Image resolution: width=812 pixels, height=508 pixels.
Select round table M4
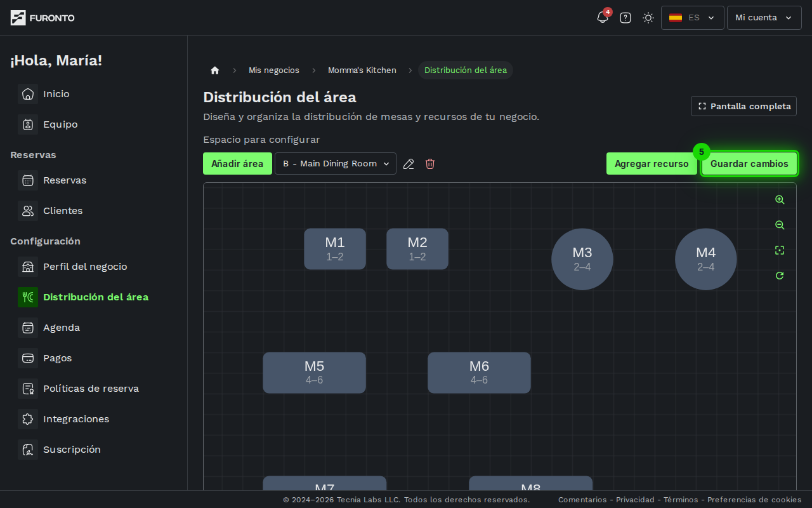click(x=706, y=259)
